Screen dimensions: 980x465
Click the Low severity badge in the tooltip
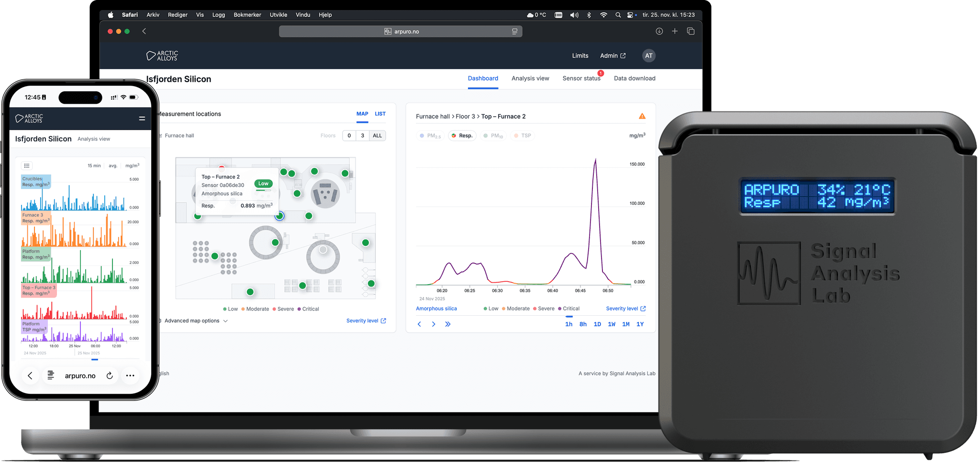(263, 184)
